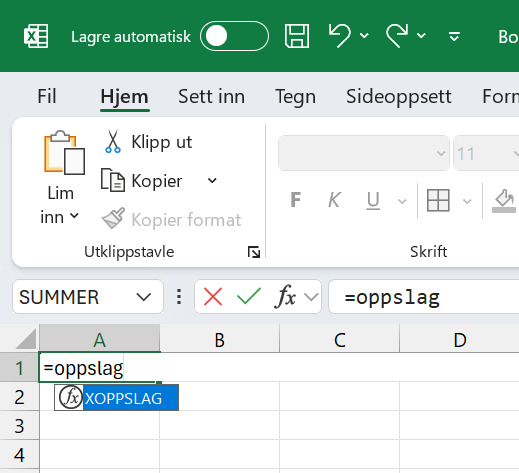The image size is (519, 473).
Task: Switch to the Sett inn tab
Action: coord(211,97)
